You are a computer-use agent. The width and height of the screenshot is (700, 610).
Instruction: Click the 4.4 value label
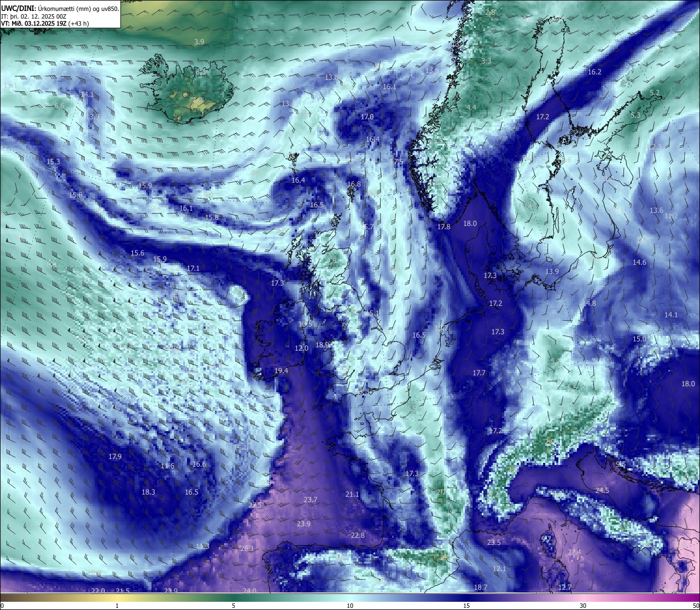pos(471,107)
